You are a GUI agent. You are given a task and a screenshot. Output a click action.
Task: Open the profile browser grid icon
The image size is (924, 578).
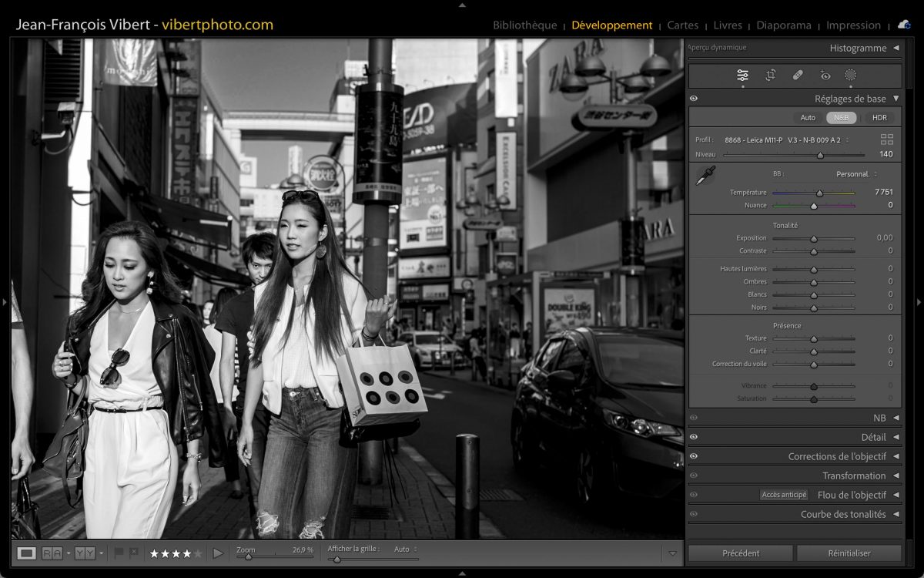pyautogui.click(x=887, y=139)
